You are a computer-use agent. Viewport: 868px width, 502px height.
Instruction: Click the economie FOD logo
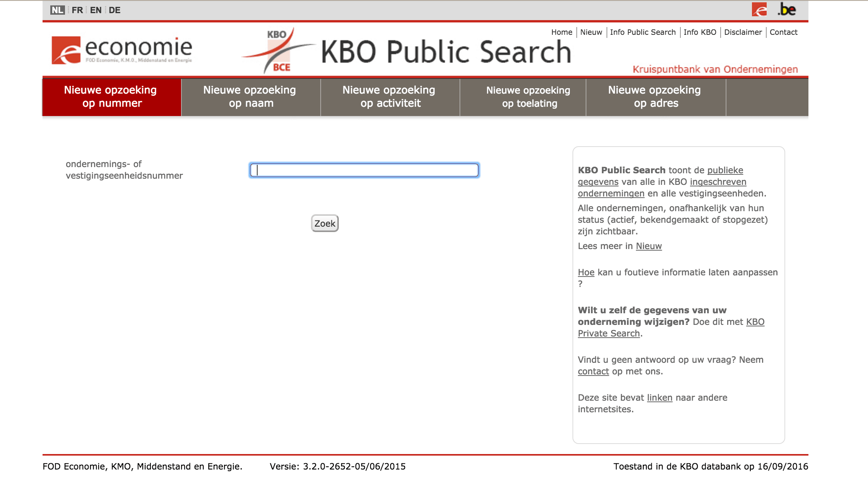(x=122, y=50)
